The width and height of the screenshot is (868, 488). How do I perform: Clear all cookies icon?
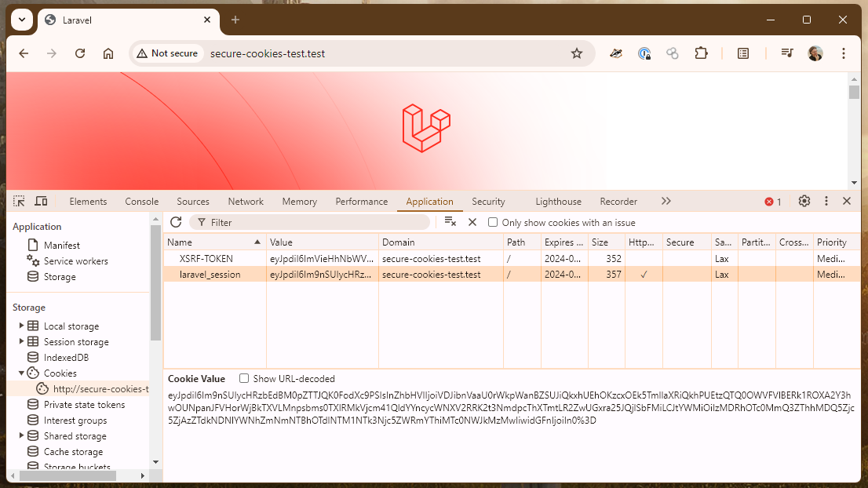tap(450, 222)
